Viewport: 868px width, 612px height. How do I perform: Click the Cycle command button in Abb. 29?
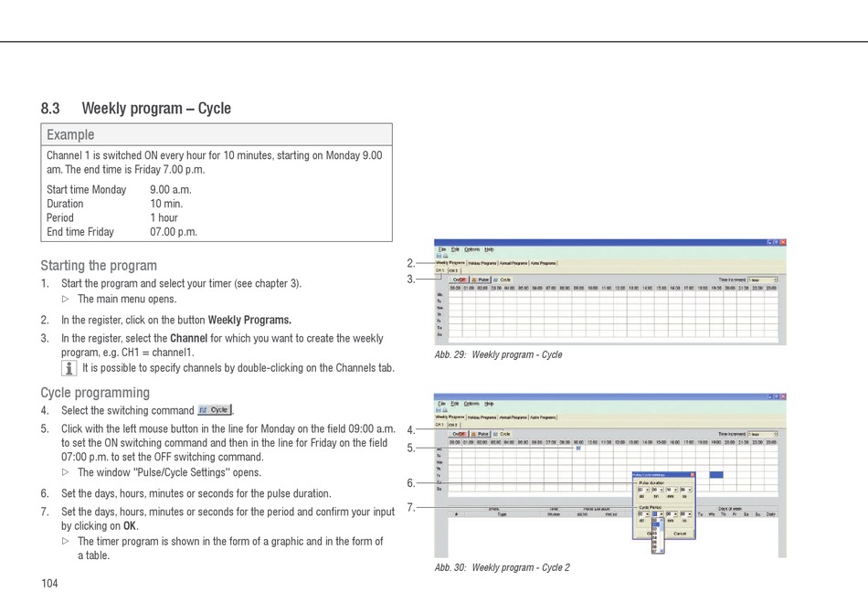pyautogui.click(x=503, y=280)
